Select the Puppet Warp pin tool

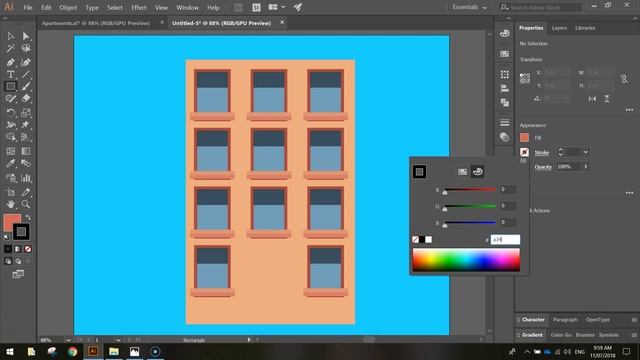[x=26, y=125]
